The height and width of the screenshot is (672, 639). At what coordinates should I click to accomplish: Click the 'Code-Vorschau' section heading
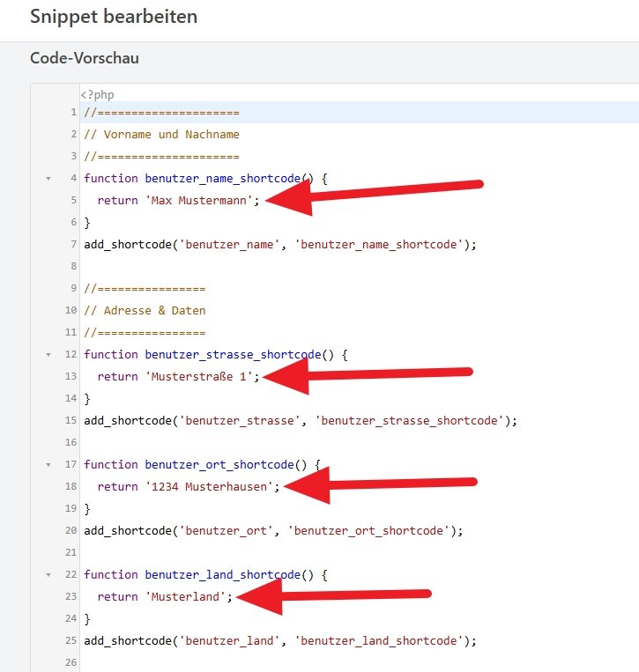point(85,58)
